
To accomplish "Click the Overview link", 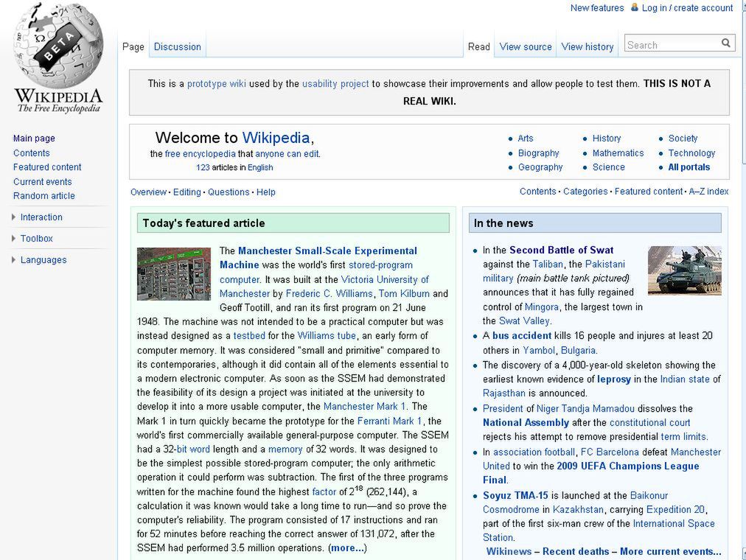I will 148,192.
